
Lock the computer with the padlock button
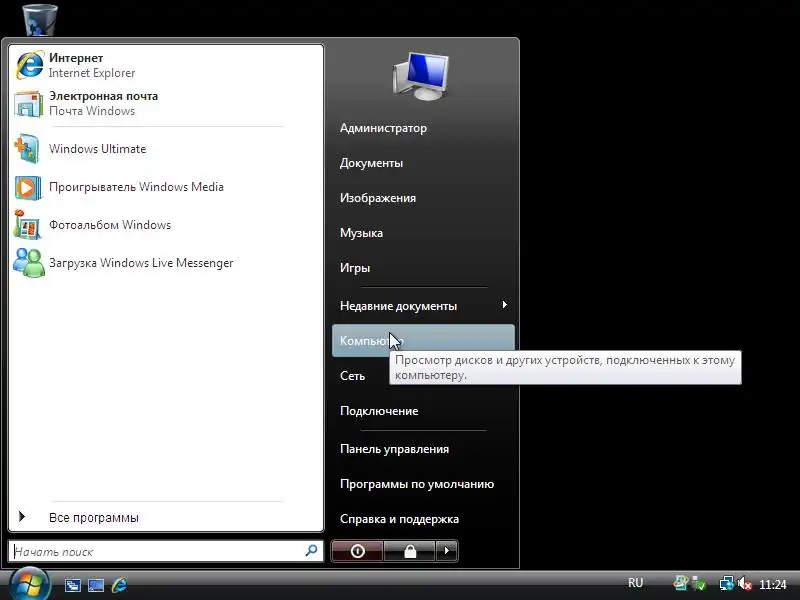coord(410,552)
